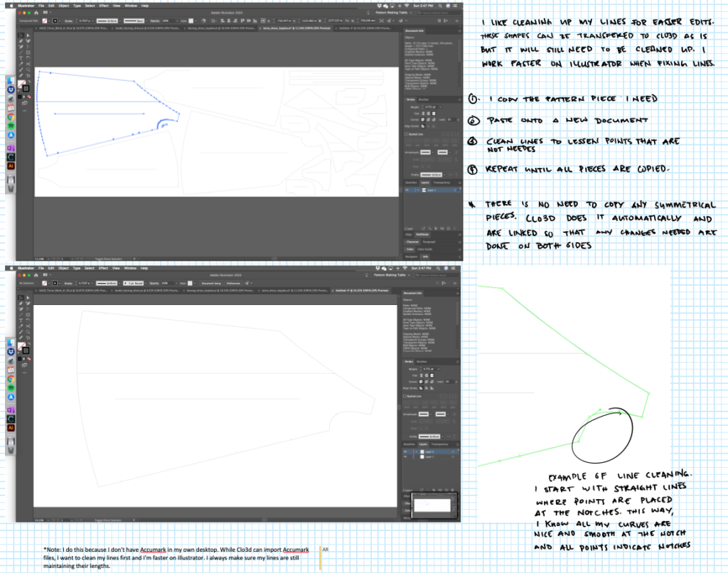Set Round Cap in bottom Stroke panel
This screenshot has height=573, width=728.
(427, 375)
